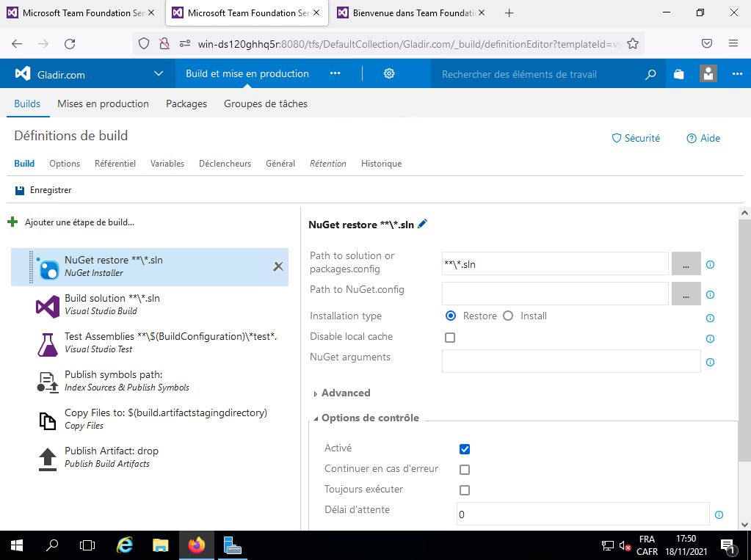Click the search magnifier icon in header
The width and height of the screenshot is (751, 560).
click(650, 74)
